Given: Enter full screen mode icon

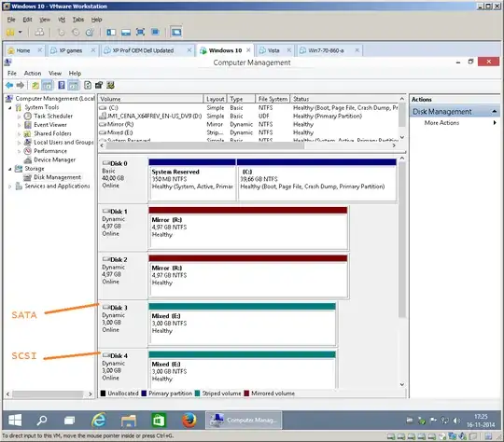Looking at the screenshot, I should coord(140,32).
